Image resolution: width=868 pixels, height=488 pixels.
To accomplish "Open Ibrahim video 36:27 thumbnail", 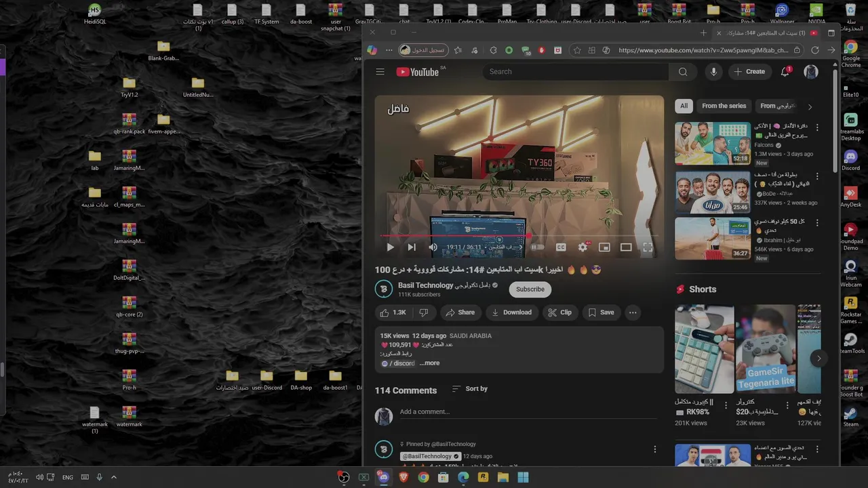I will coord(713,239).
